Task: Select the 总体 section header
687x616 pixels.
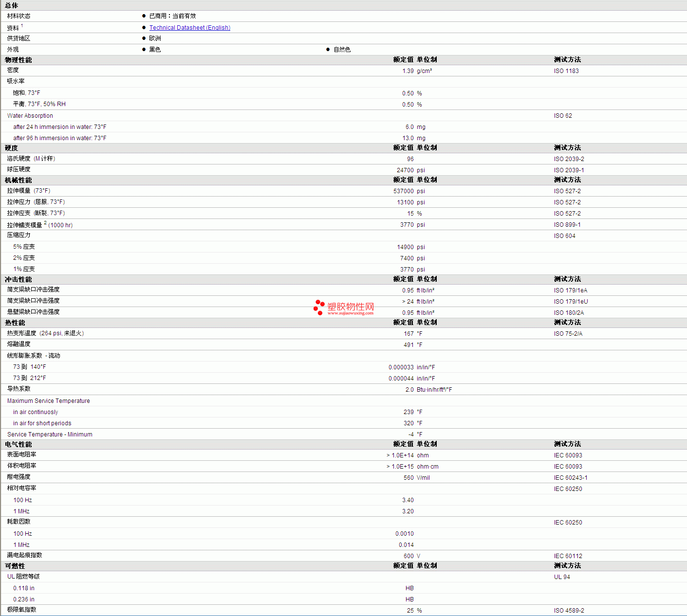Action: pos(12,5)
